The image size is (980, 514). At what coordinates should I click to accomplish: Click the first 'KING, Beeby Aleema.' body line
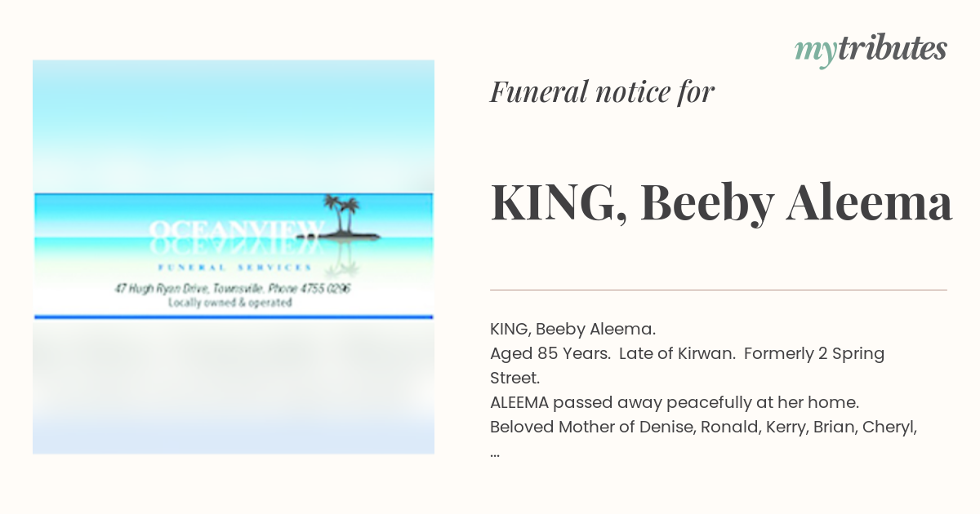(572, 330)
